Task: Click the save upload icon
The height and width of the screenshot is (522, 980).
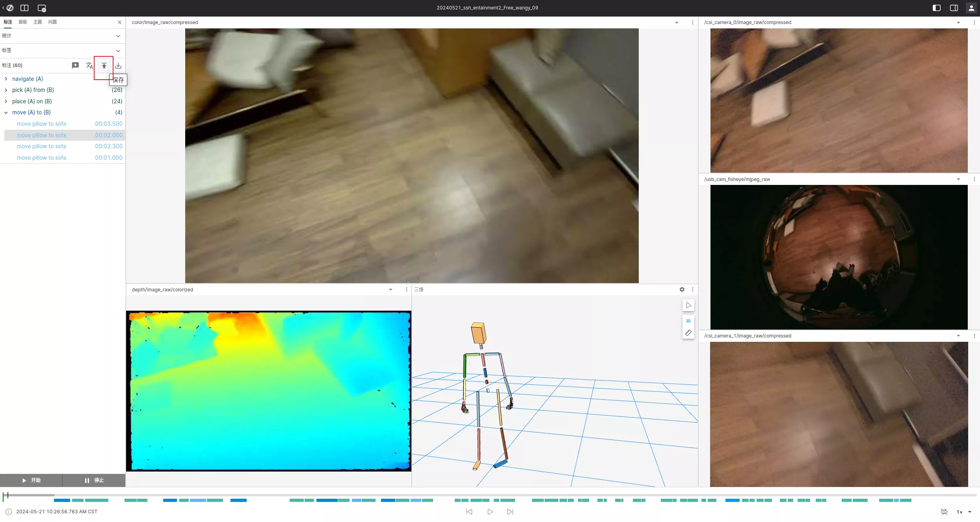Action: [x=104, y=65]
